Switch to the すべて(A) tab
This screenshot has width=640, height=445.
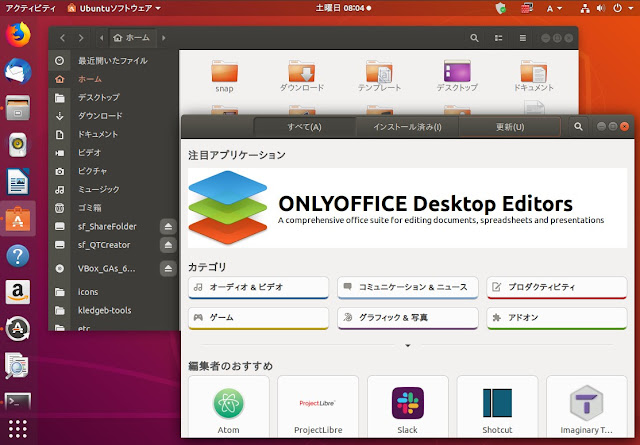tap(304, 127)
